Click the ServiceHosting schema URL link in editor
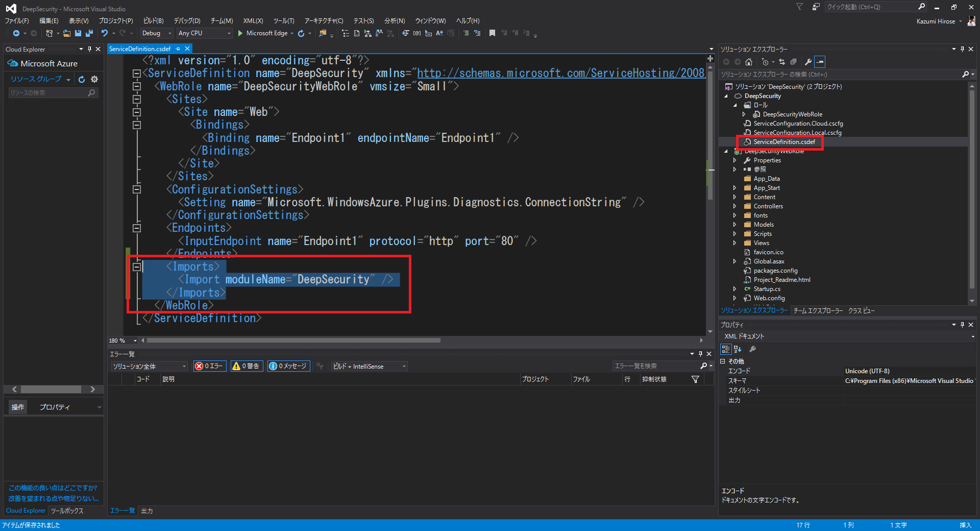980x531 pixels. pyautogui.click(x=560, y=73)
